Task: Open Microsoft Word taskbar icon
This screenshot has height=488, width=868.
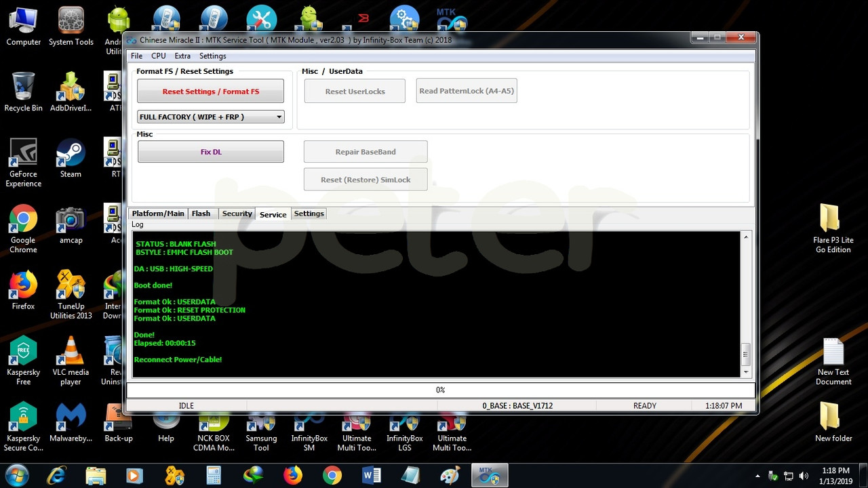Action: (x=372, y=476)
